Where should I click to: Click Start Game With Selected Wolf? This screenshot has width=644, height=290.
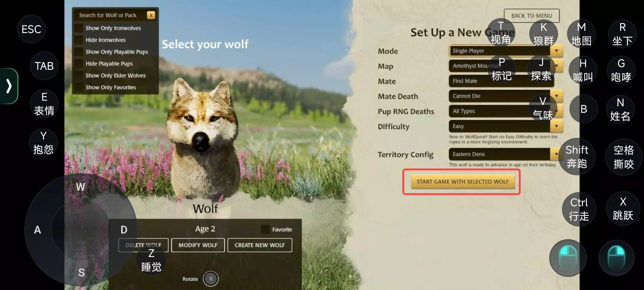pyautogui.click(x=463, y=182)
